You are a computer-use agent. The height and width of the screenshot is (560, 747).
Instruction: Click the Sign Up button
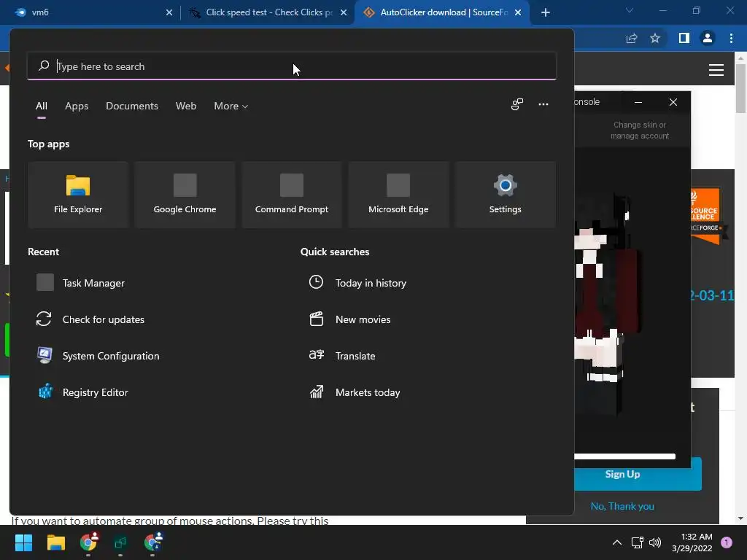tap(623, 474)
